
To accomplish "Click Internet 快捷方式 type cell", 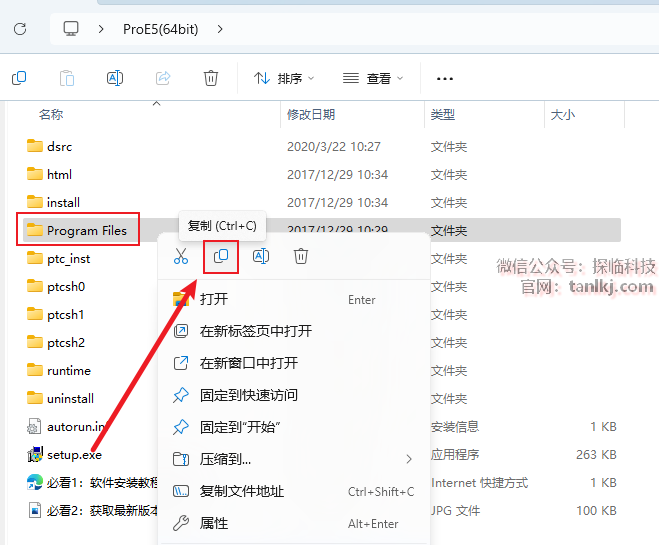I will pos(480,483).
